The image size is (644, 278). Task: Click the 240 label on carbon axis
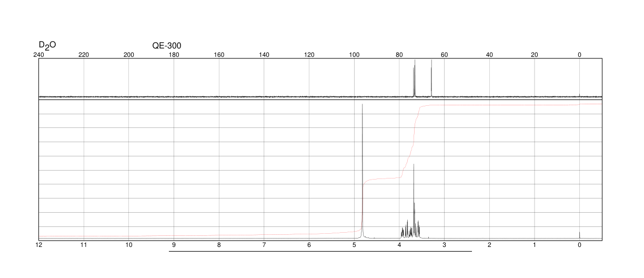coord(38,55)
